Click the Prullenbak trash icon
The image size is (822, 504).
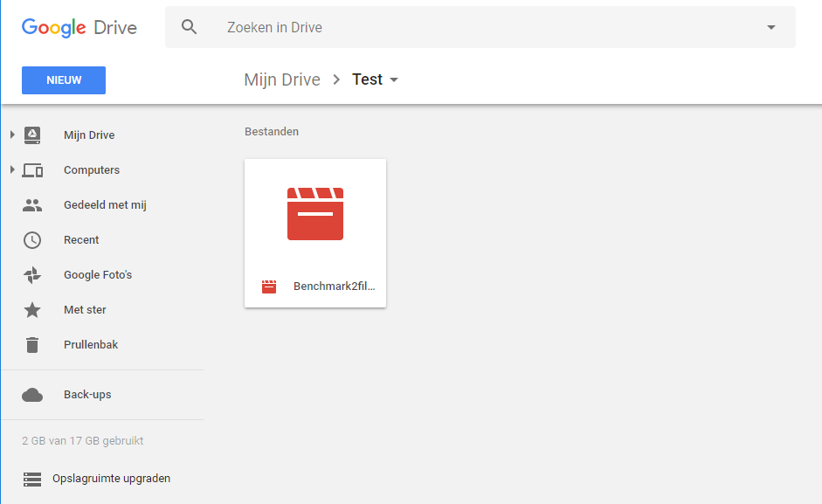[x=32, y=345]
